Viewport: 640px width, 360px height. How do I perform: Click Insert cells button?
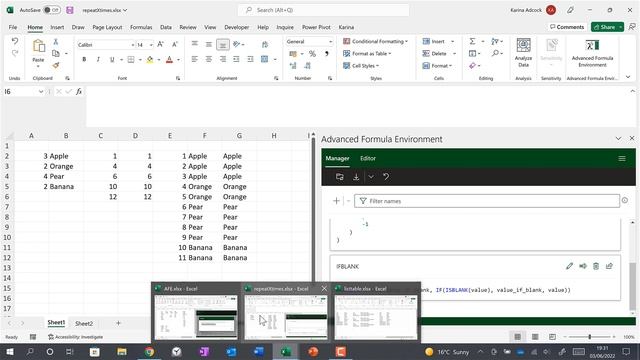[x=438, y=41]
